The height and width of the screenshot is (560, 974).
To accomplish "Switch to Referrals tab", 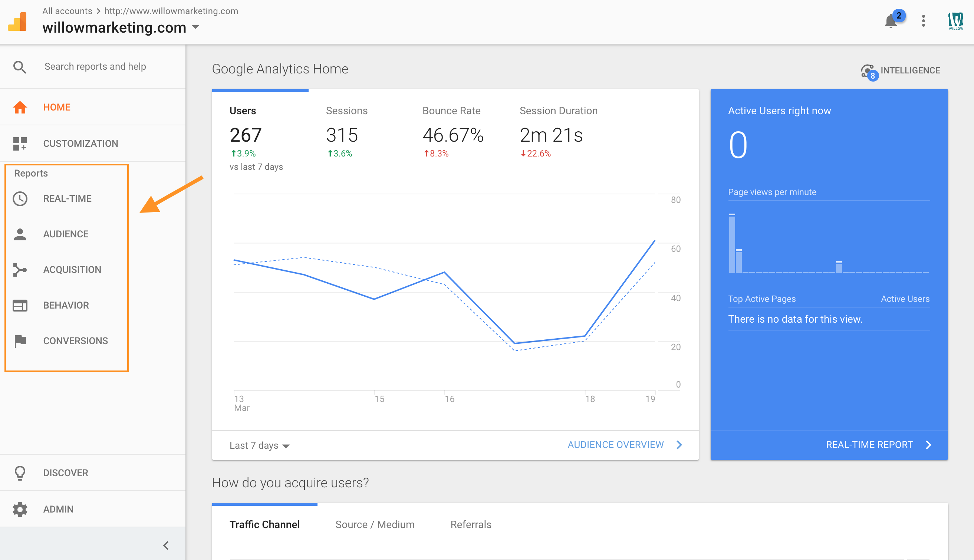I will [x=471, y=525].
